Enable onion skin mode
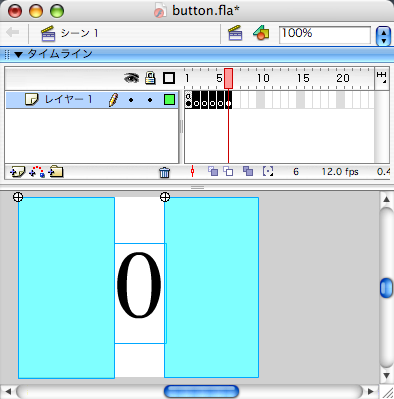 click(x=213, y=171)
